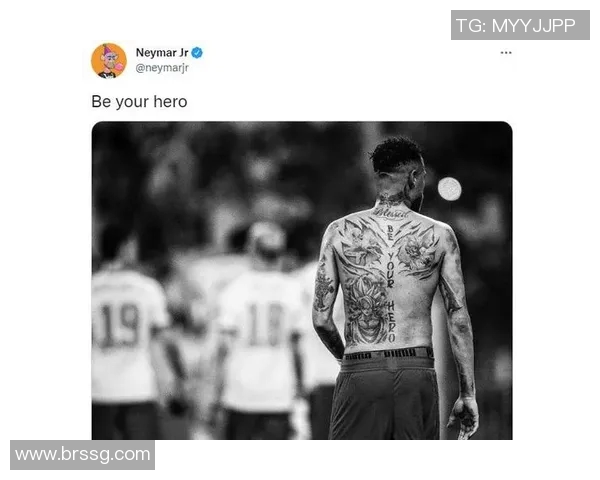The width and height of the screenshot is (600, 480).
Task: Open the black-and-white tweet photo
Action: click(x=302, y=280)
